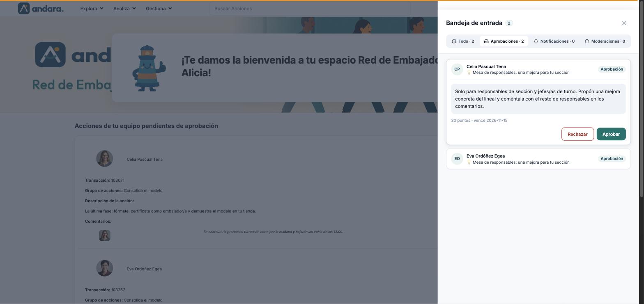Click the bell icon on Notificaciones tab
This screenshot has width=644, height=304.
tap(536, 41)
